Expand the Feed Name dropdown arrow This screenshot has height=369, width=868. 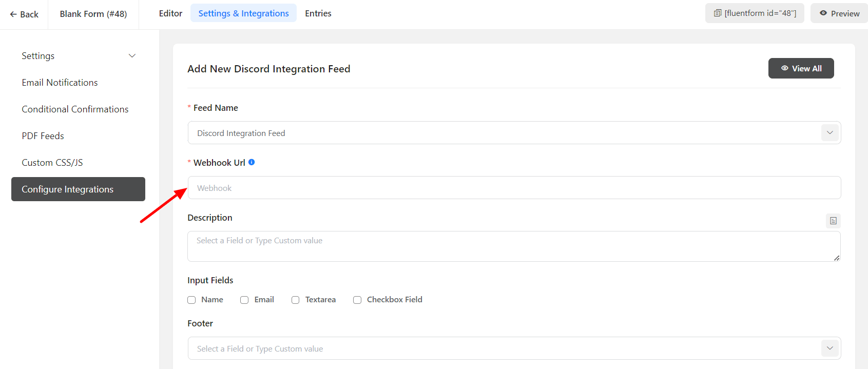point(830,133)
